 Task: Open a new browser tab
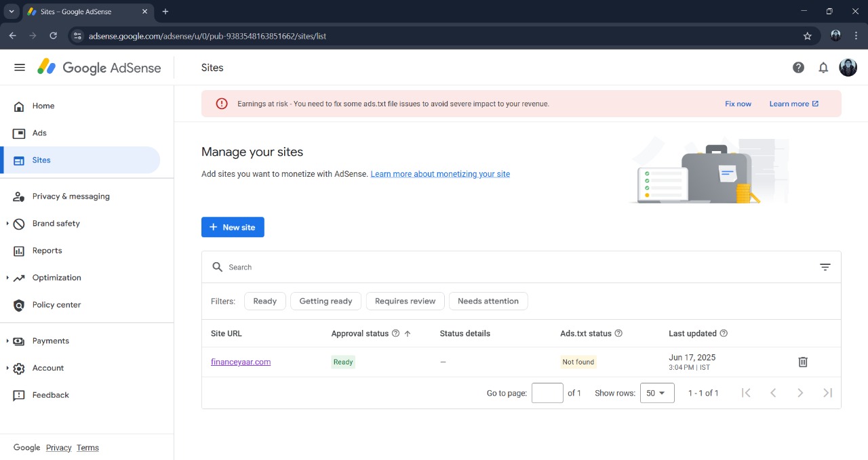(x=165, y=12)
